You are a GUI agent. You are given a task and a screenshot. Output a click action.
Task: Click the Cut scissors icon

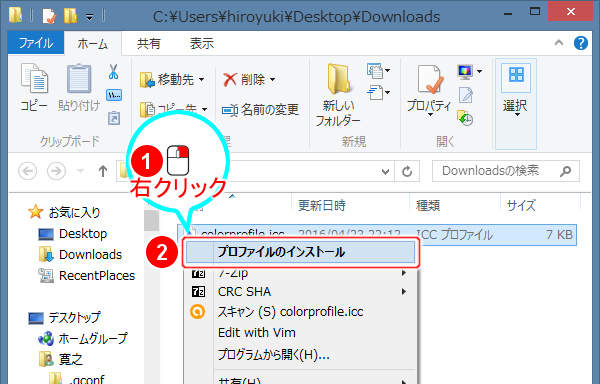pos(113,72)
